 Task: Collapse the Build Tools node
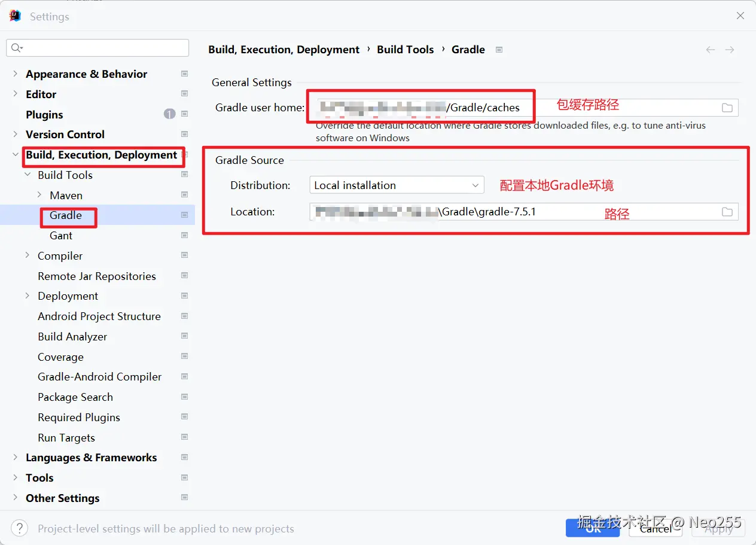point(28,175)
